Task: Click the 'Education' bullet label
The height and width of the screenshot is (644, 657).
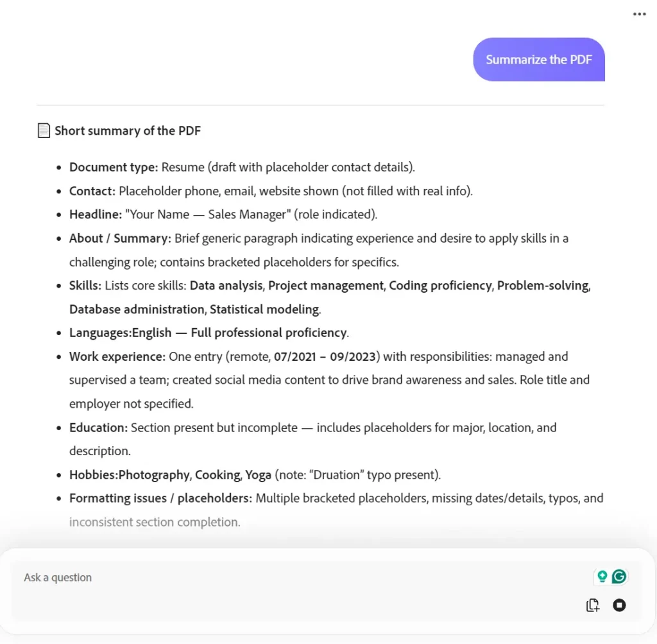Action: click(97, 427)
